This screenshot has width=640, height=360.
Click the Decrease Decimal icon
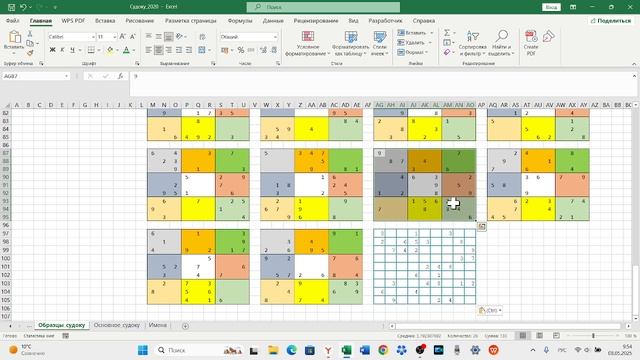point(274,50)
